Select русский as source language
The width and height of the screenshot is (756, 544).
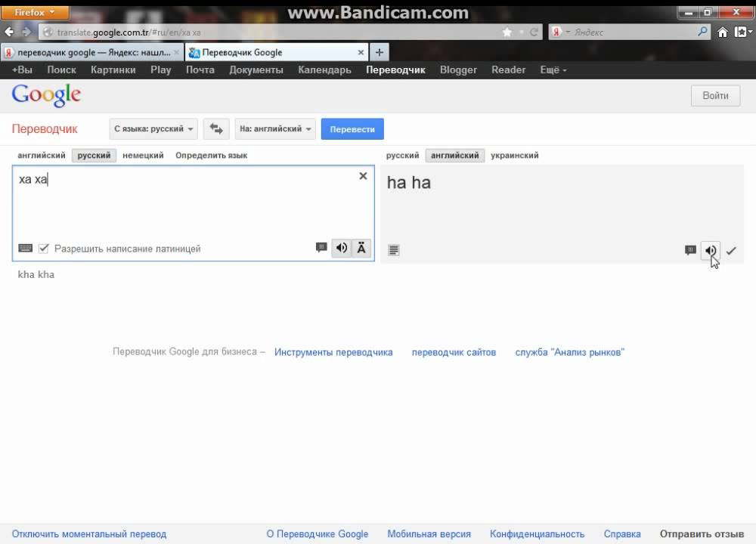(x=94, y=155)
